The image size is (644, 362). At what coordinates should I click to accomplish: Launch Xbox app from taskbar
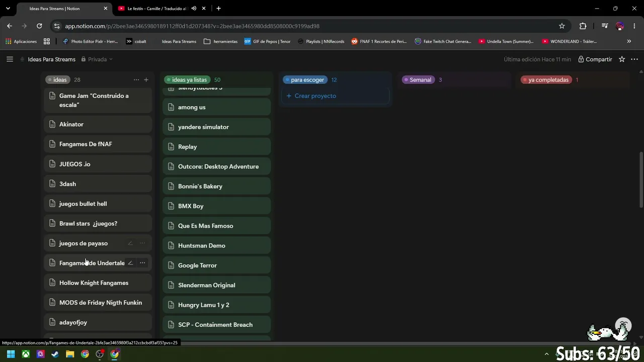26,354
